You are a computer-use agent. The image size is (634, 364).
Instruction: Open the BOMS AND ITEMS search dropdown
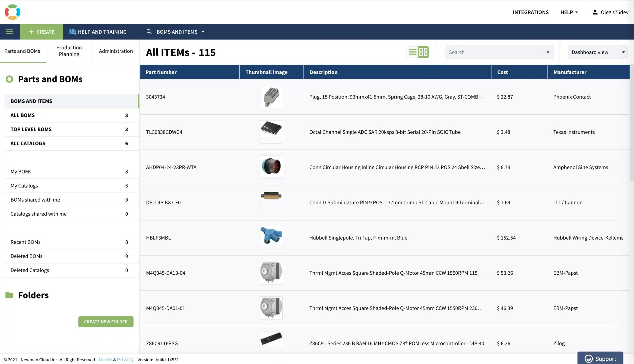180,32
